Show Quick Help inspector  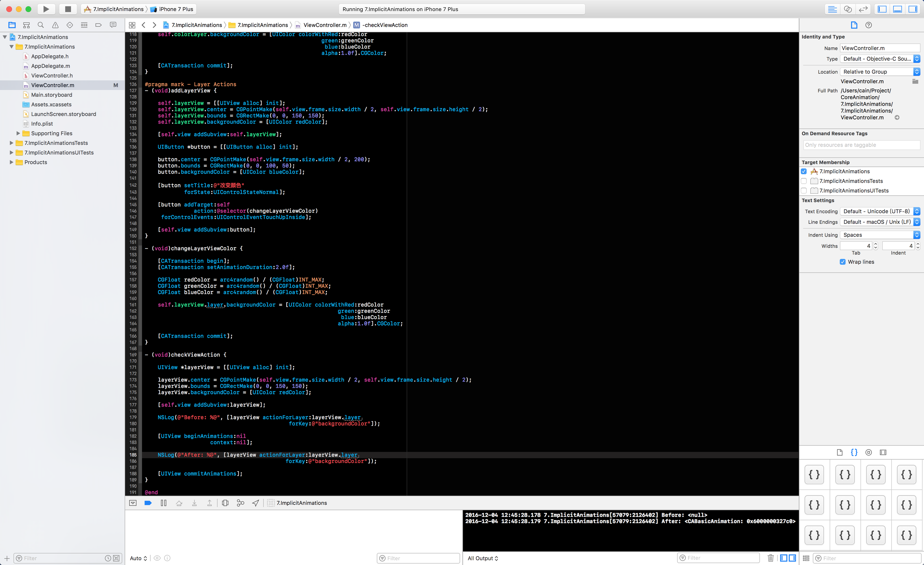(x=868, y=25)
